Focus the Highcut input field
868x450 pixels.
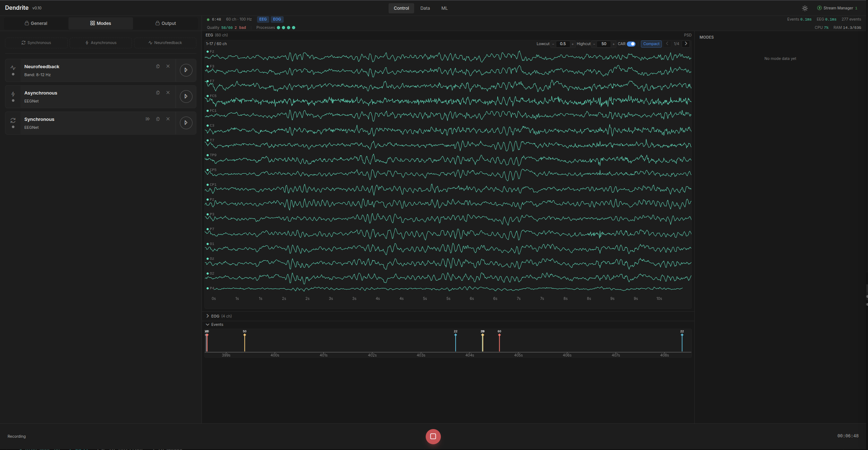(x=604, y=44)
